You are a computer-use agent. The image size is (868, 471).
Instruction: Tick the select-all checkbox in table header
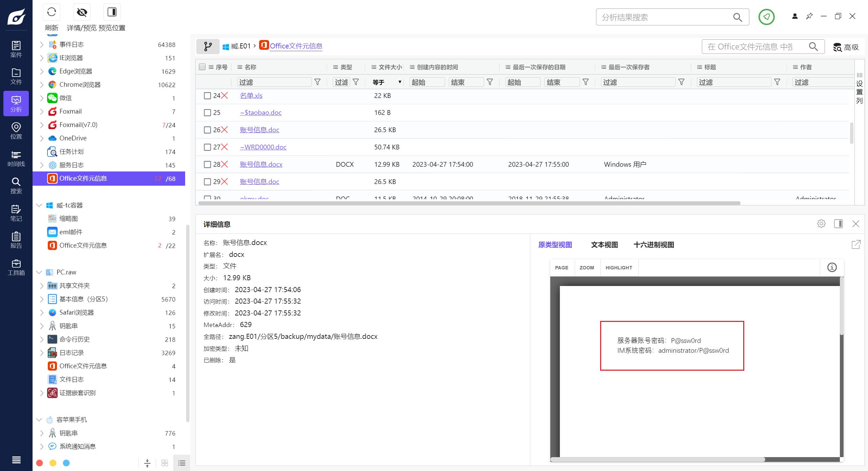(202, 67)
